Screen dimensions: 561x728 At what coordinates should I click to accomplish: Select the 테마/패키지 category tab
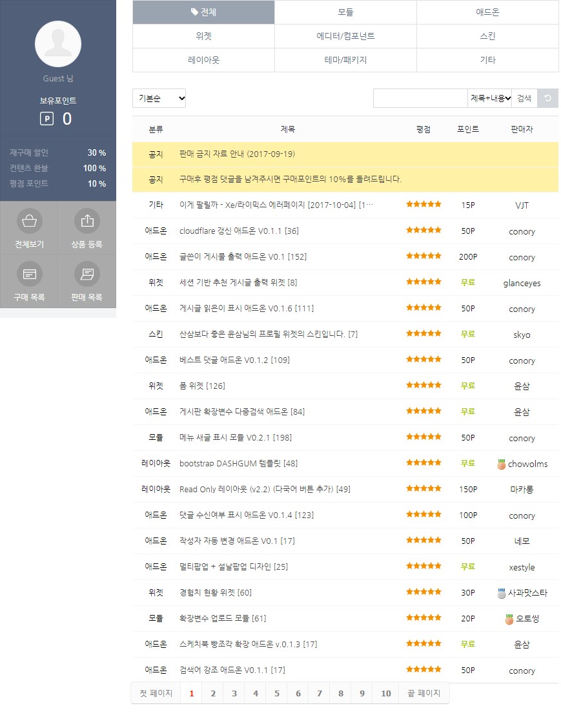click(345, 60)
